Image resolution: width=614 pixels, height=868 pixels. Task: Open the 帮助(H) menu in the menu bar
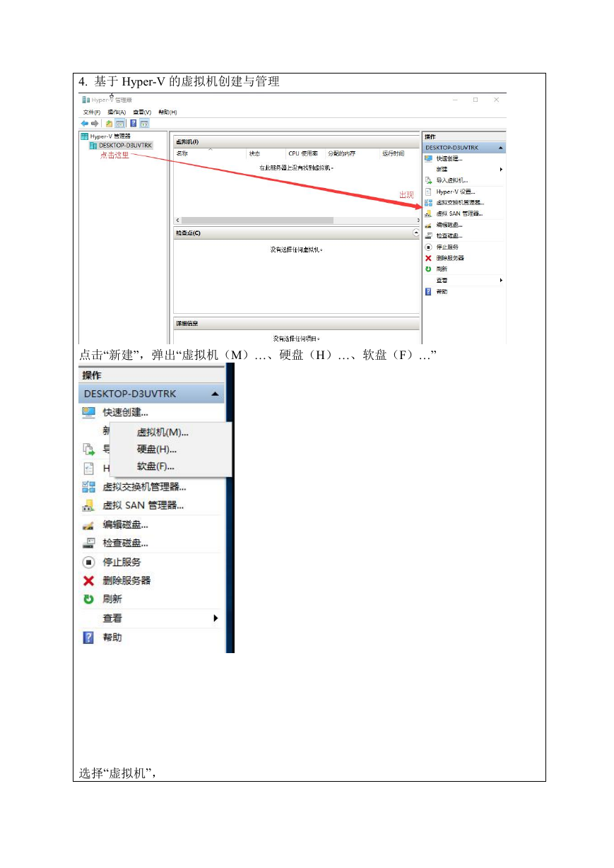pyautogui.click(x=167, y=112)
